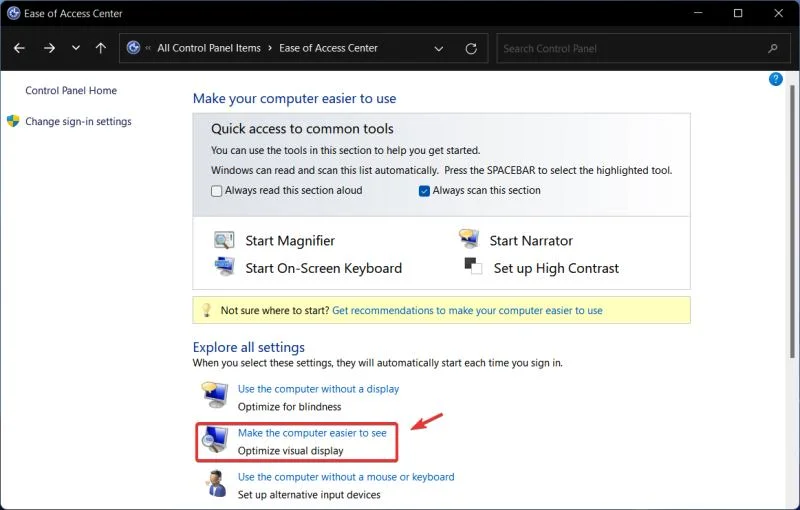Click the monitor icon for easier to see
The width and height of the screenshot is (800, 510).
214,439
